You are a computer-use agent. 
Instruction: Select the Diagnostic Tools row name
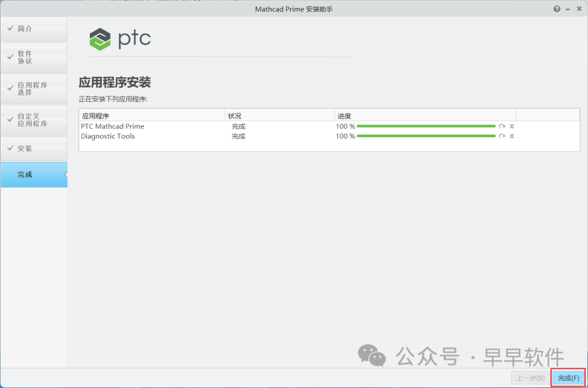108,136
